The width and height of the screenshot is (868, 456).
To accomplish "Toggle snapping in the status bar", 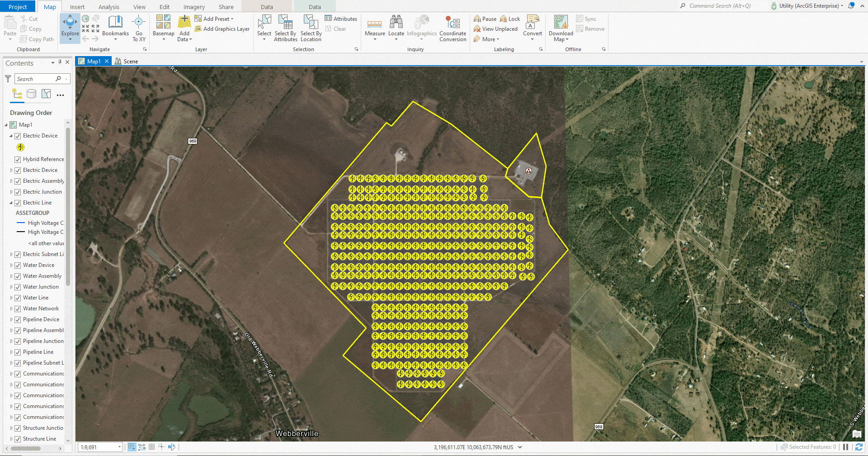I will click(132, 447).
